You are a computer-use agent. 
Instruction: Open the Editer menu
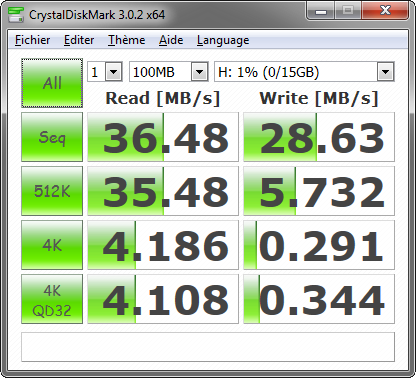[79, 40]
